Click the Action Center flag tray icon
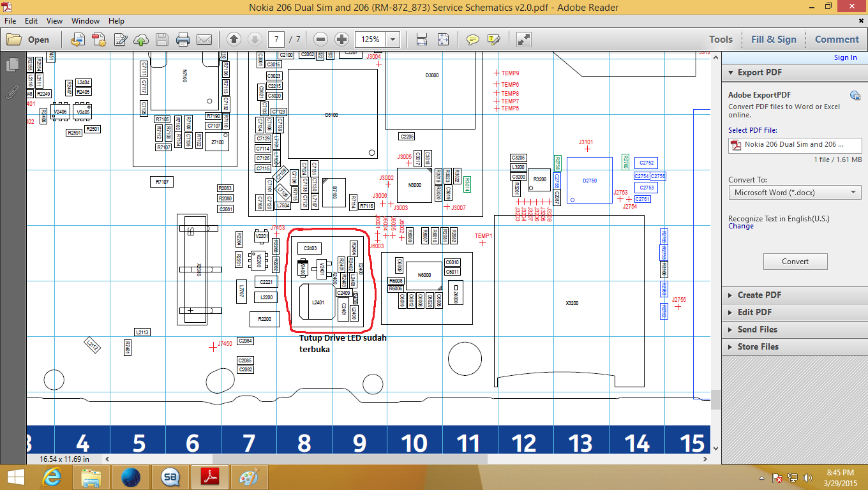Screen dimensions: 868x490 777,477
